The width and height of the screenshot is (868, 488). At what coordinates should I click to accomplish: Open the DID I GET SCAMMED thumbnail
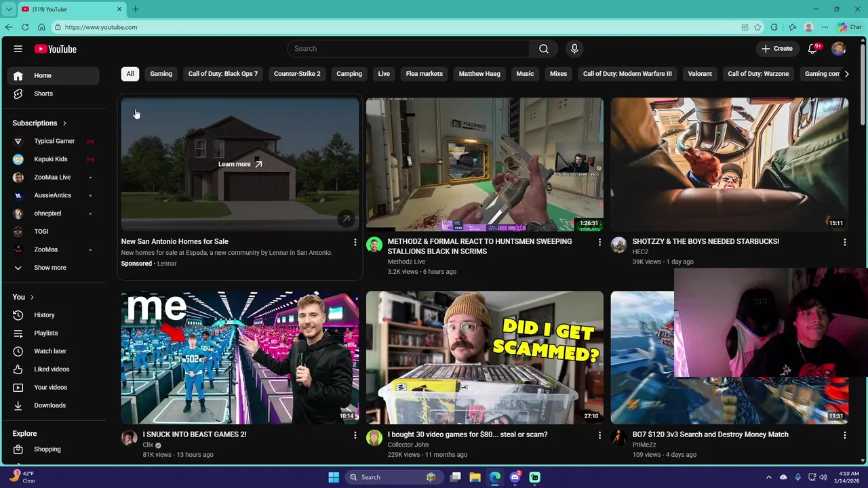484,358
